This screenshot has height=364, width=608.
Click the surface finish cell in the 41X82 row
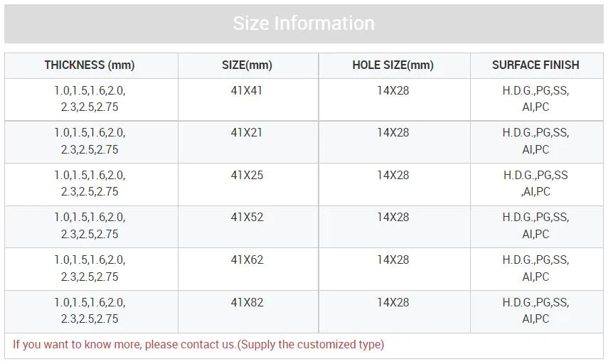click(535, 311)
